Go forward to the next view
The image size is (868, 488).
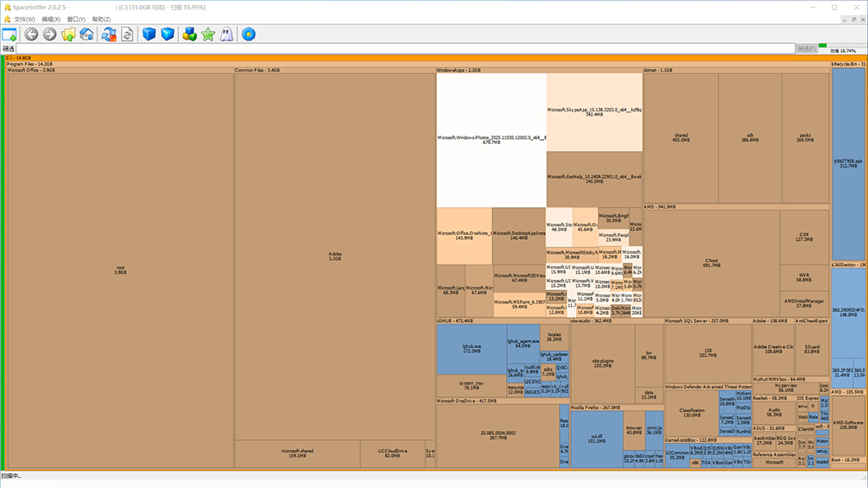click(x=50, y=34)
